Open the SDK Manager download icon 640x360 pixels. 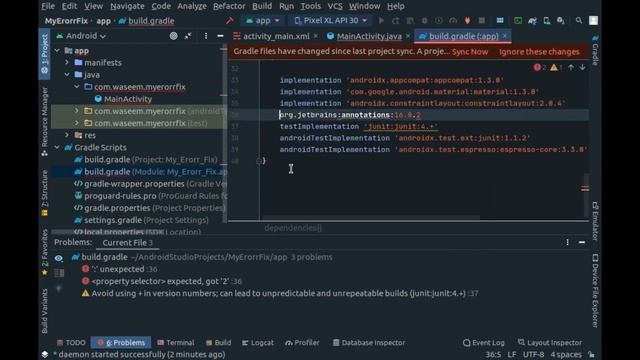(x=561, y=21)
